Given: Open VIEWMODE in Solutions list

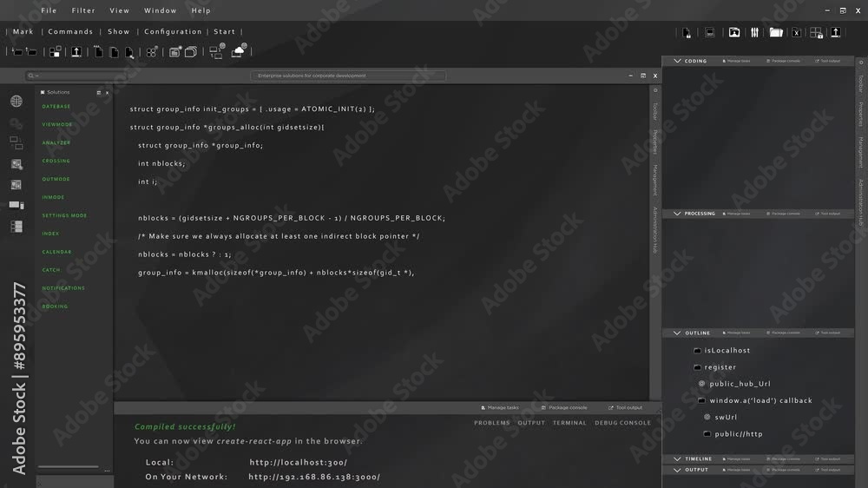Looking at the screenshot, I should pyautogui.click(x=57, y=125).
